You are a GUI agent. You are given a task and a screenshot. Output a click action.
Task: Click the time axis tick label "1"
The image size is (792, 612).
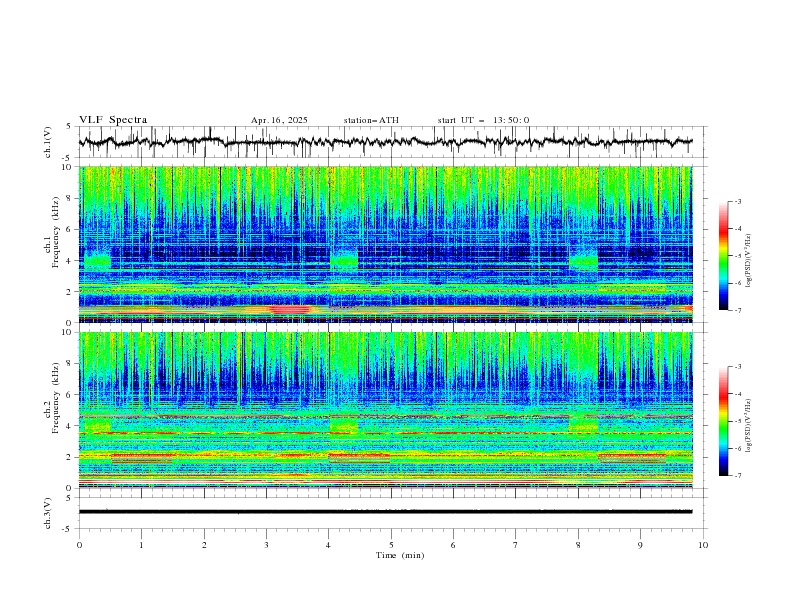(x=142, y=545)
